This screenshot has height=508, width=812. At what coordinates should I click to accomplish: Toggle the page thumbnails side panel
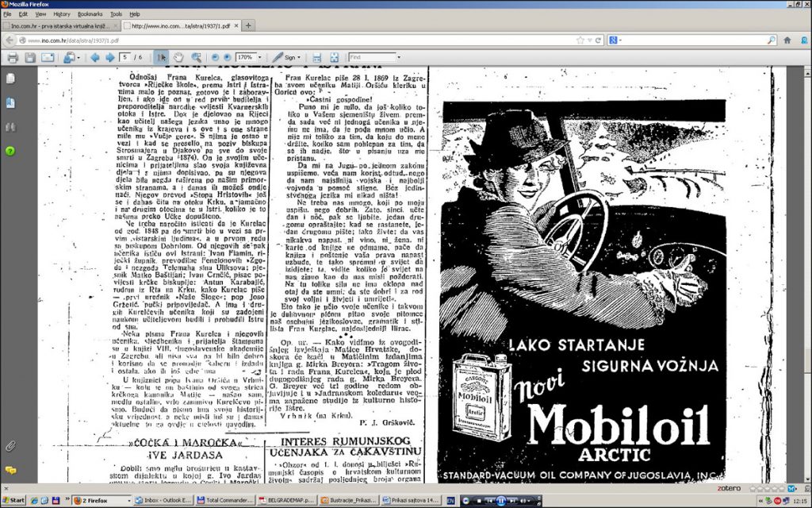[x=10, y=79]
